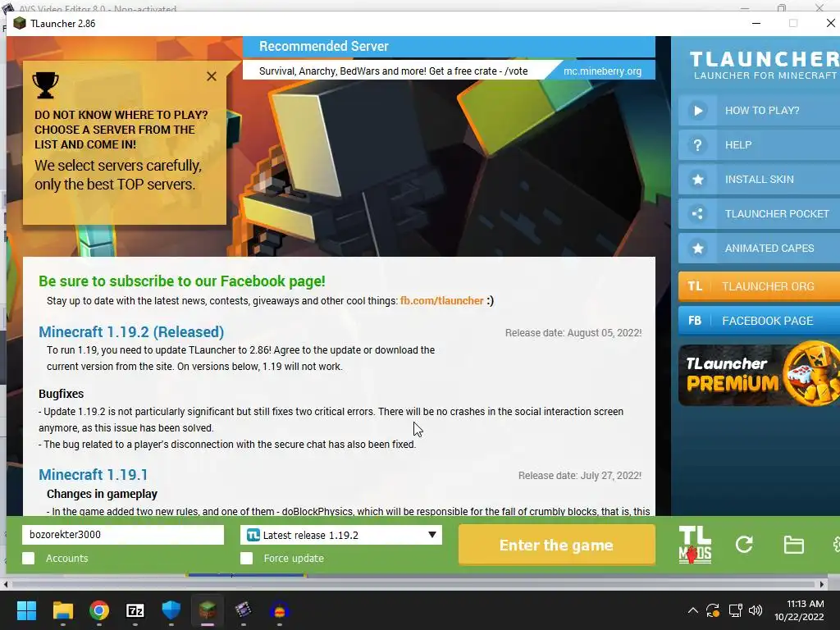Open the game folder icon
This screenshot has width=840, height=630.
[793, 545]
